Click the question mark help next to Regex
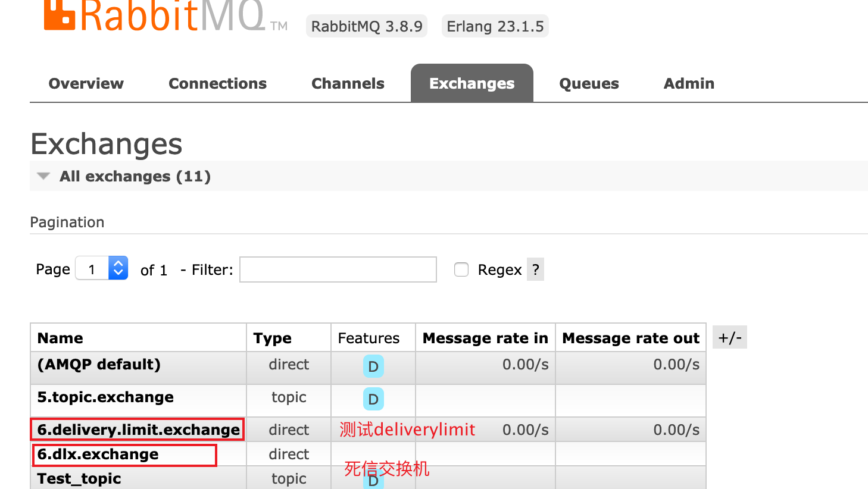868x489 pixels. tap(535, 269)
